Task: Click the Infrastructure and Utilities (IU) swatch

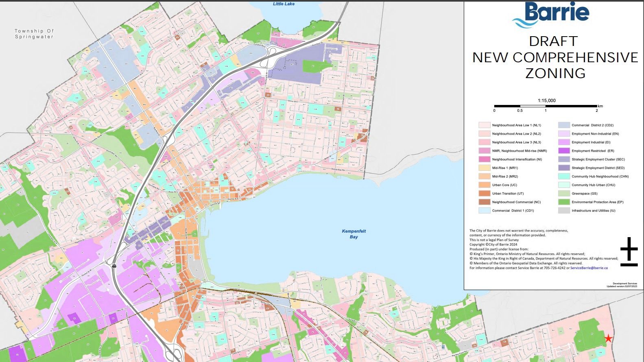Action: click(x=563, y=211)
